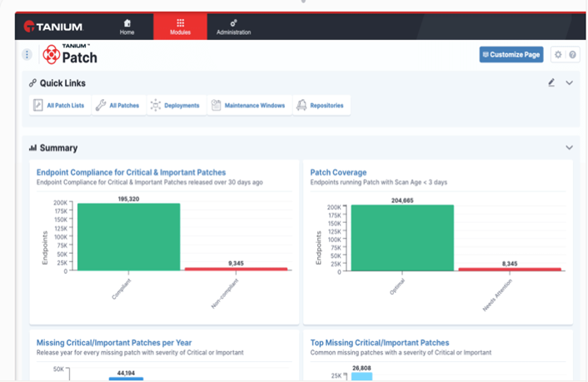
Task: Collapse the Summary section chevron
Action: 570,147
